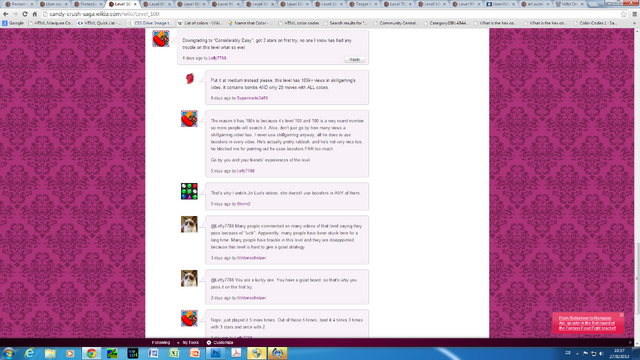The image size is (640, 360).
Task: Bookmark page with star icon
Action: 624,14
